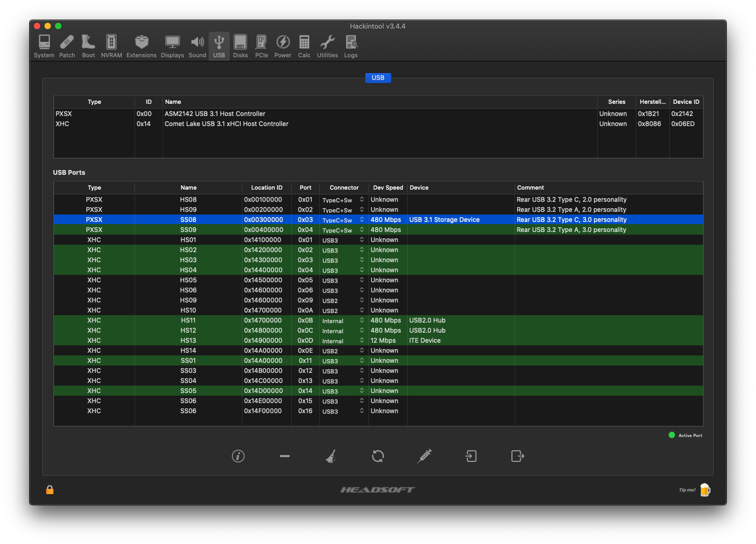Click the refresh arrows icon
756x544 pixels.
[377, 456]
